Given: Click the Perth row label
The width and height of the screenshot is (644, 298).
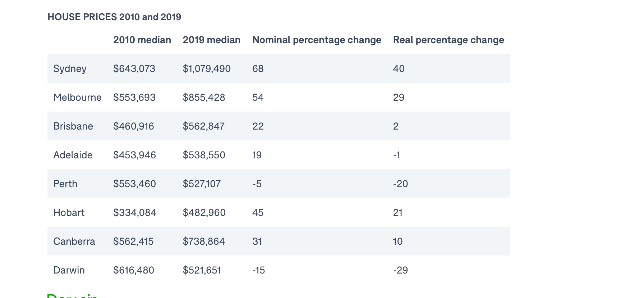Looking at the screenshot, I should [x=65, y=184].
